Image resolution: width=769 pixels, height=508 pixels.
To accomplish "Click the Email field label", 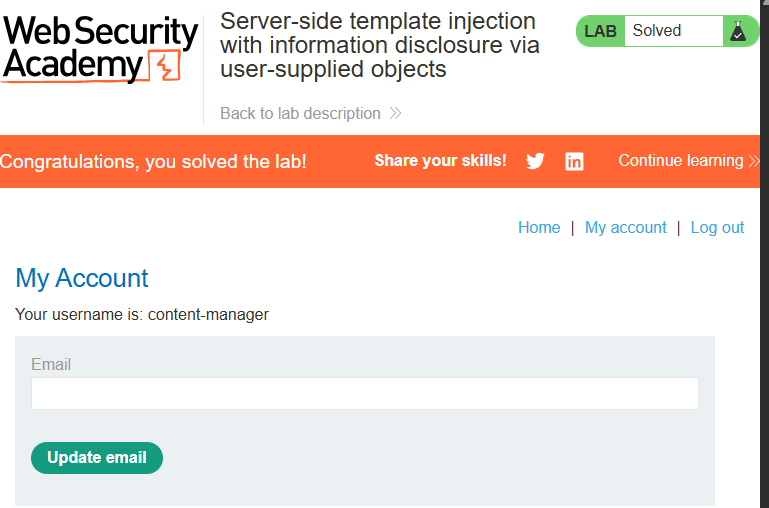I will (51, 364).
